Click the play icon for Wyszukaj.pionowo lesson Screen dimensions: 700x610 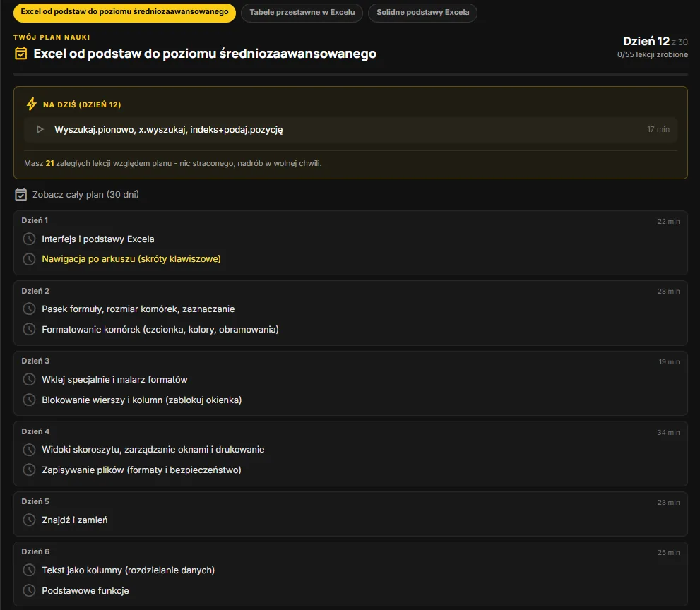pos(40,129)
